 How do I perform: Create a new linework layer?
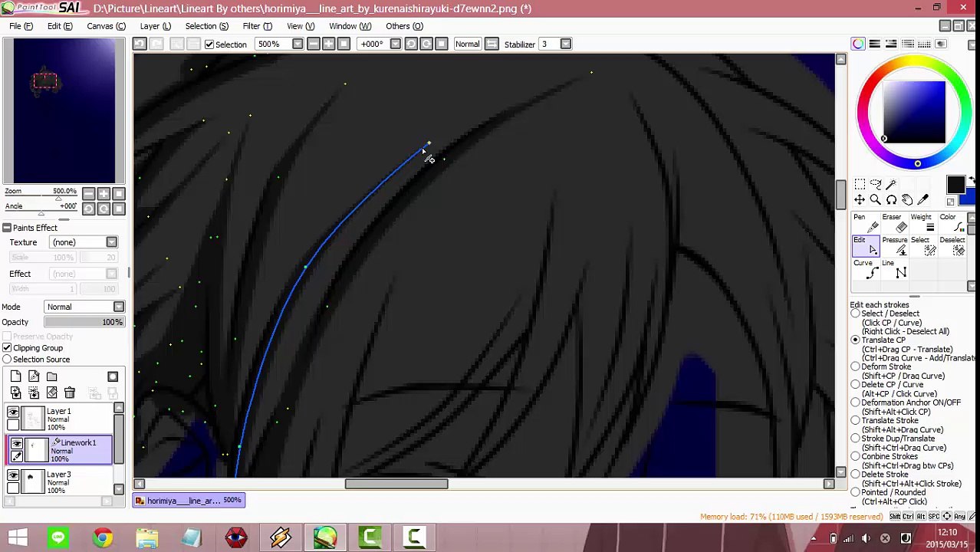(34, 376)
